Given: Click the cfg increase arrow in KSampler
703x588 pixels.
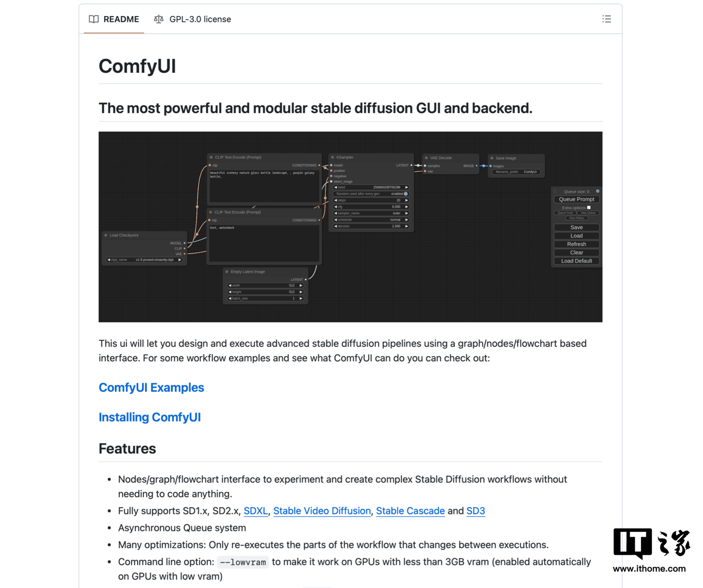Looking at the screenshot, I should (407, 207).
